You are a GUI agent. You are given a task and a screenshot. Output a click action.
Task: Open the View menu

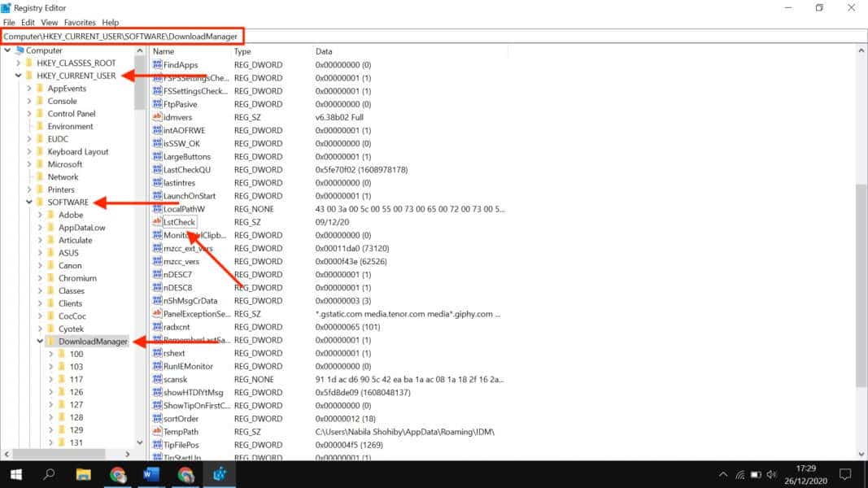pos(50,23)
